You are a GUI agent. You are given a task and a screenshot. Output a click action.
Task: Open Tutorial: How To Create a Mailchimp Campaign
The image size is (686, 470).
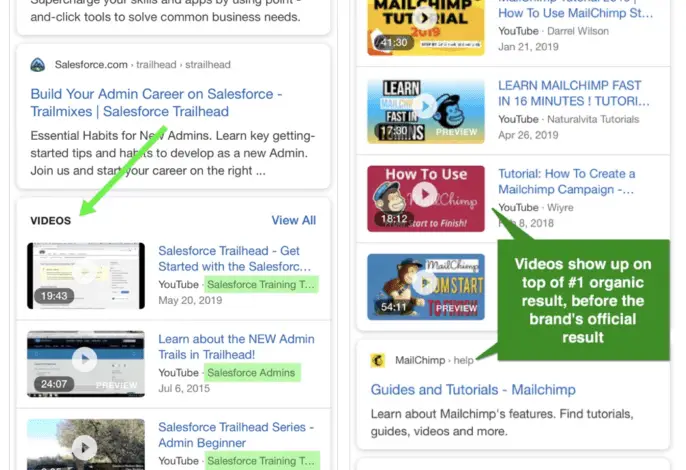[x=567, y=181]
